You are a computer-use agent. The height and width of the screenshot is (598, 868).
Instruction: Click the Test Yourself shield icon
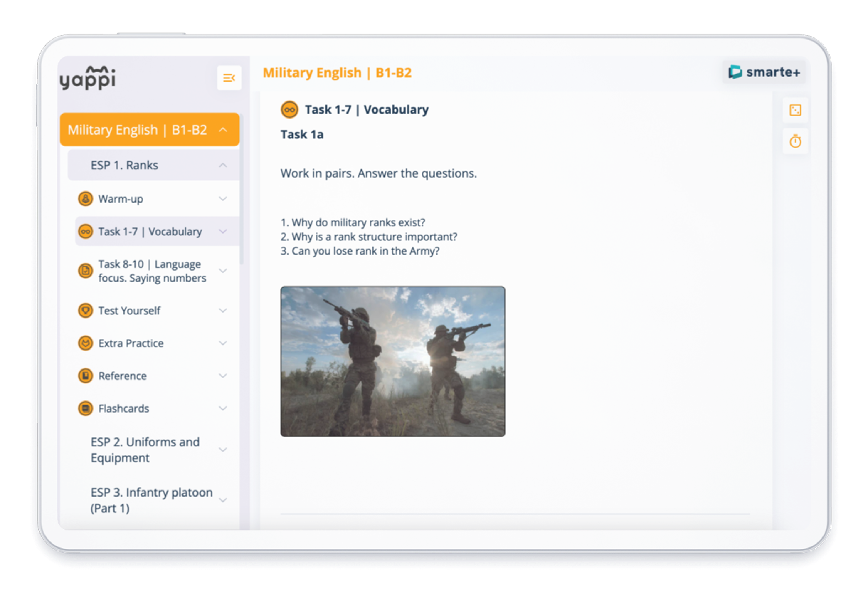coord(85,311)
